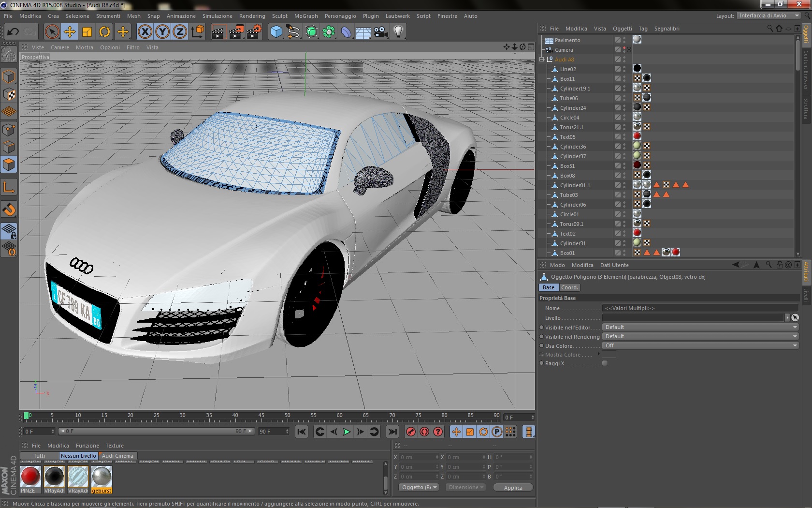This screenshot has width=812, height=508.
Task: Select the Move tool in top toolbar
Action: tap(70, 32)
